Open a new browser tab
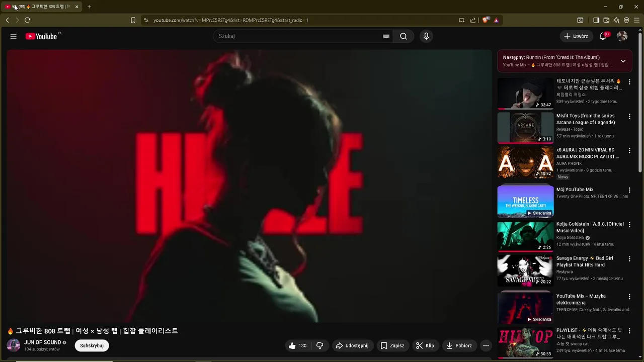The height and width of the screenshot is (362, 644). tap(89, 7)
